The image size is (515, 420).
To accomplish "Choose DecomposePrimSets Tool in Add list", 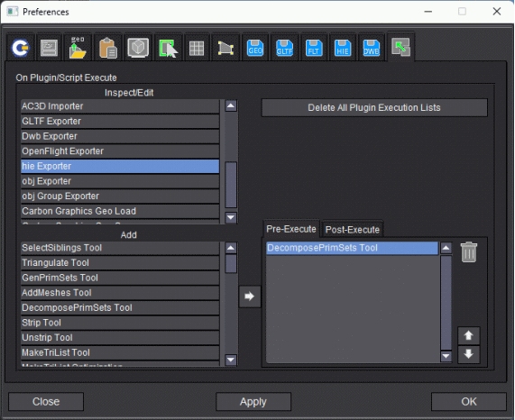I will [120, 307].
